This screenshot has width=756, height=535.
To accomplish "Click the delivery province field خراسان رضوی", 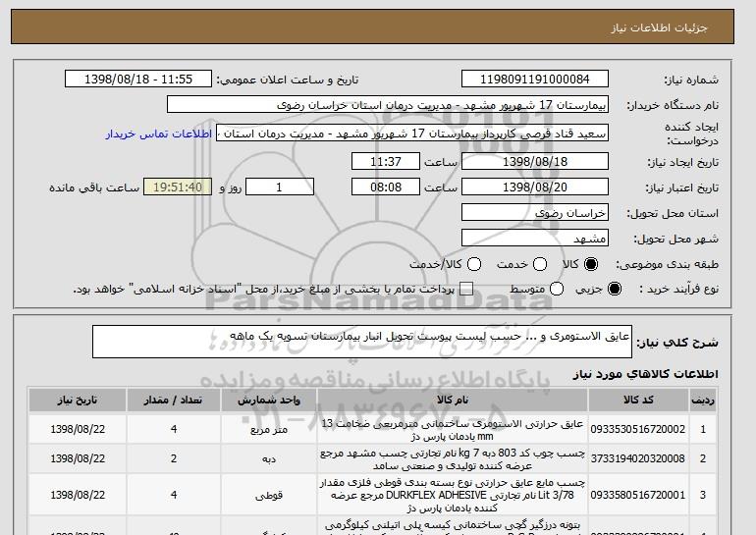I will pyautogui.click(x=535, y=213).
